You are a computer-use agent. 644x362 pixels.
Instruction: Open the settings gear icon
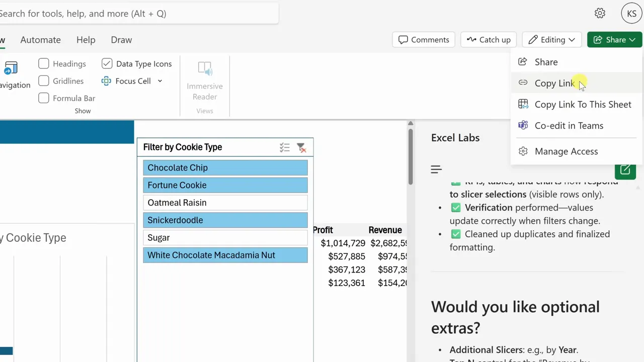pyautogui.click(x=600, y=14)
